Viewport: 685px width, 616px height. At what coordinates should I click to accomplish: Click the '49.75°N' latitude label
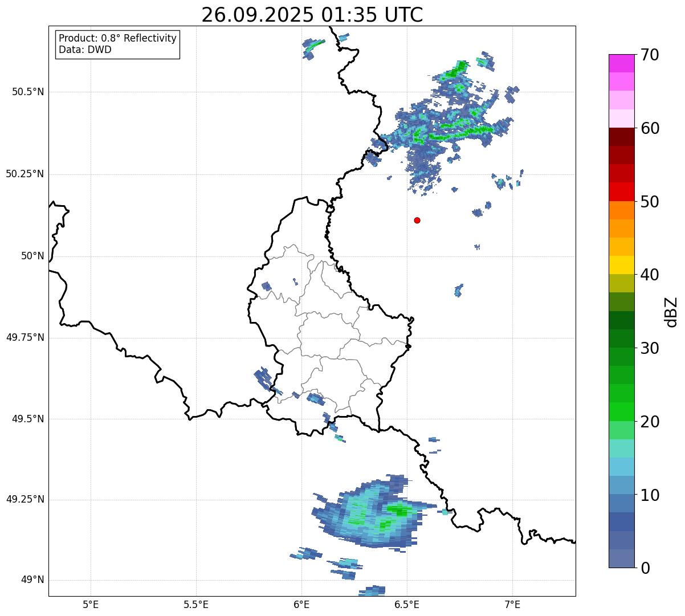[25, 337]
